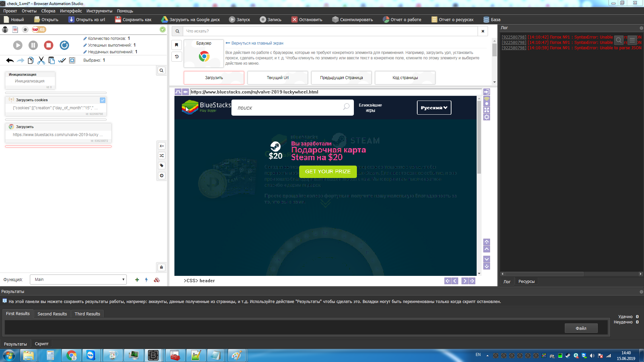Click the double-up scroll arrow beside browser

tap(487, 242)
